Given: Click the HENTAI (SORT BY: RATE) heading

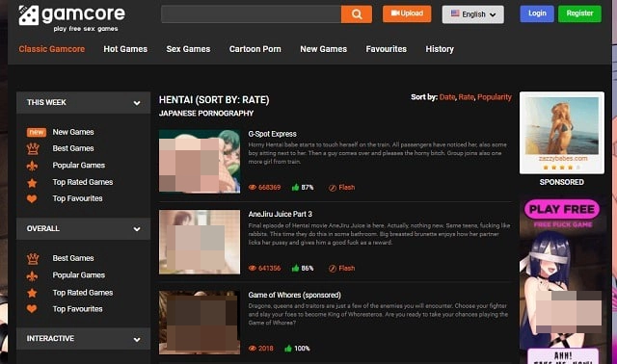Looking at the screenshot, I should pyautogui.click(x=214, y=100).
